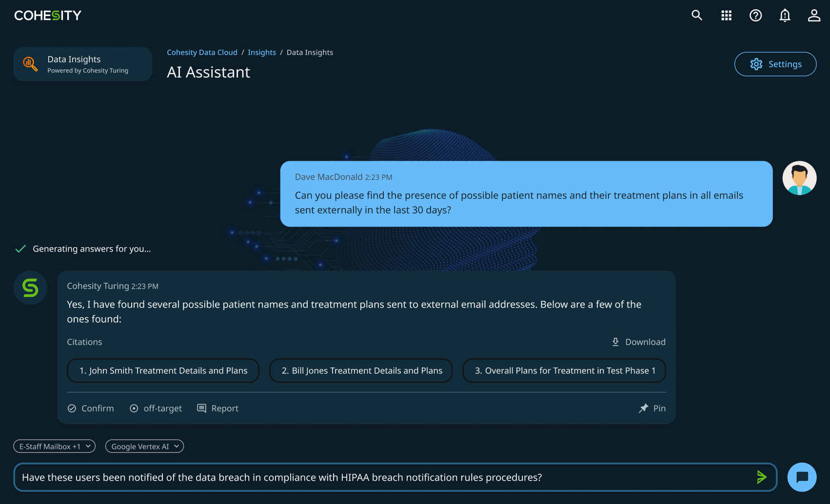
Task: Pin the Cohesity Turing response
Action: (x=652, y=408)
